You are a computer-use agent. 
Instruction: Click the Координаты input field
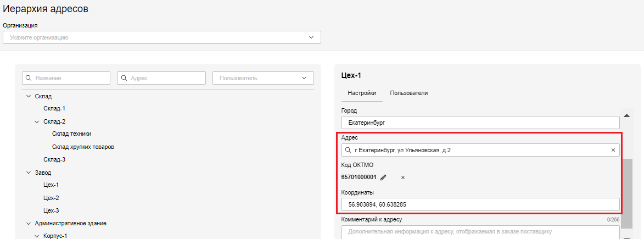tap(480, 204)
